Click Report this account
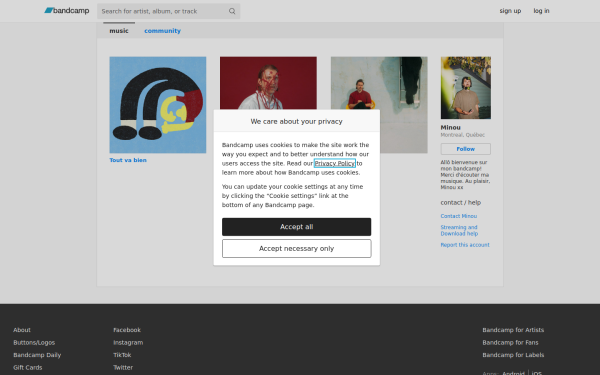600x375 pixels. tap(465, 245)
